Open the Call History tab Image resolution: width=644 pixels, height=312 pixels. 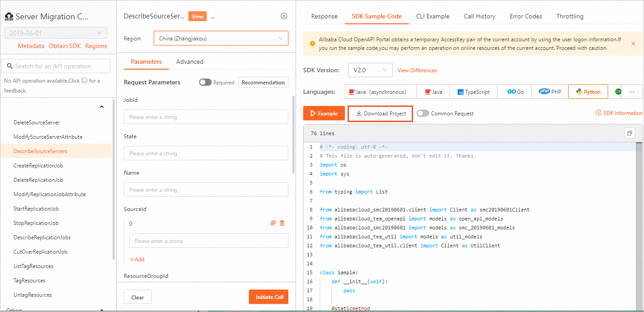(479, 16)
